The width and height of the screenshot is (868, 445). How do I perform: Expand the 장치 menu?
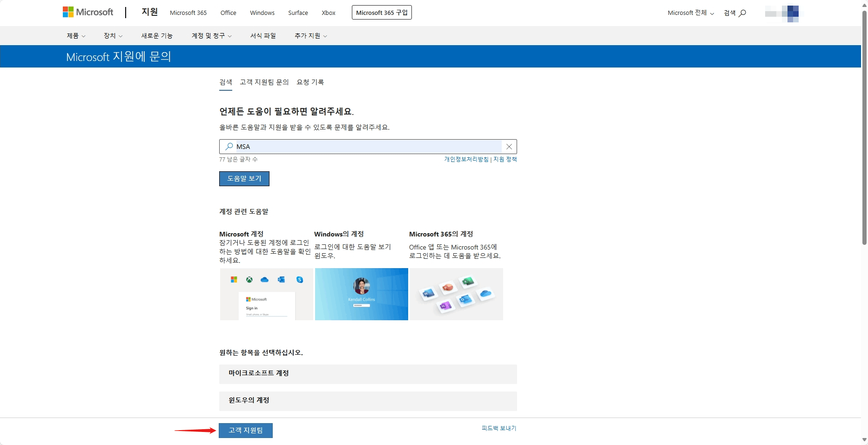point(113,36)
